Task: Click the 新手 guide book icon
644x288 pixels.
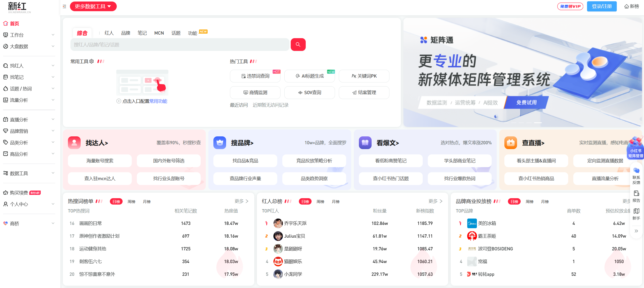Action: [x=636, y=211]
